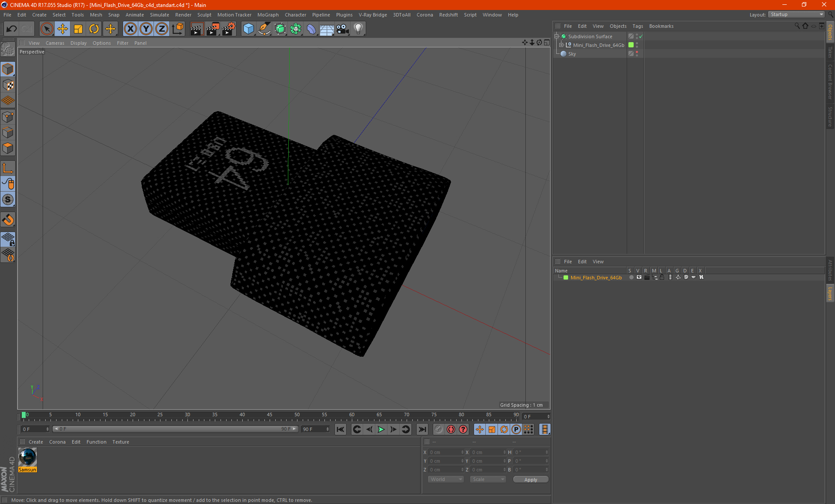This screenshot has height=504, width=835.
Task: Toggle layer lock for Mini_Flash_Drive_64Gb
Action: 662,277
